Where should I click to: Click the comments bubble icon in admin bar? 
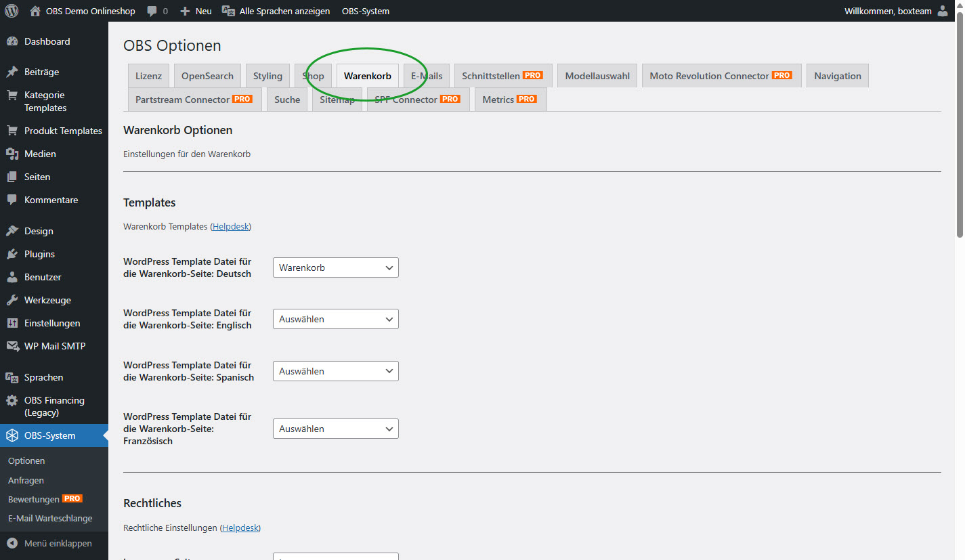pos(152,11)
